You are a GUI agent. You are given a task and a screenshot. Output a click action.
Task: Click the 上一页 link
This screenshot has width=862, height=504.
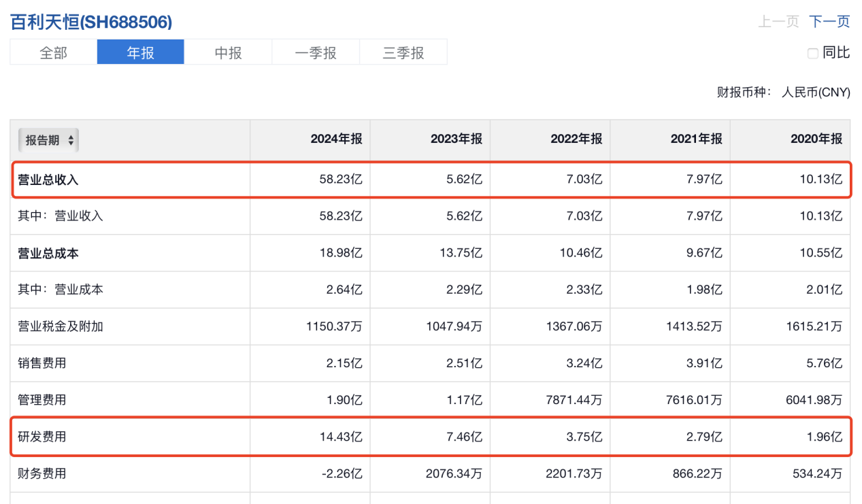coord(778,22)
